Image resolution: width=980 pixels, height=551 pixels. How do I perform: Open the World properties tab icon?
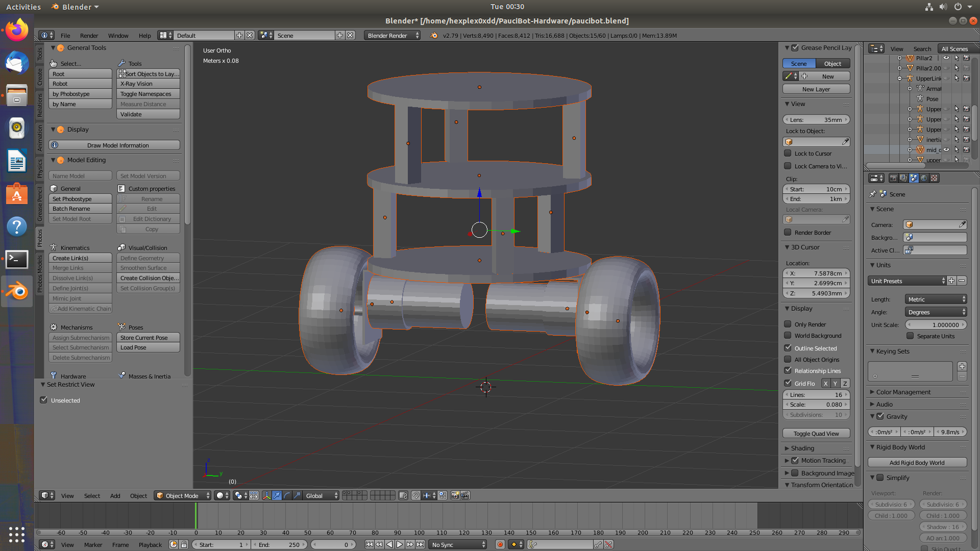tap(924, 178)
